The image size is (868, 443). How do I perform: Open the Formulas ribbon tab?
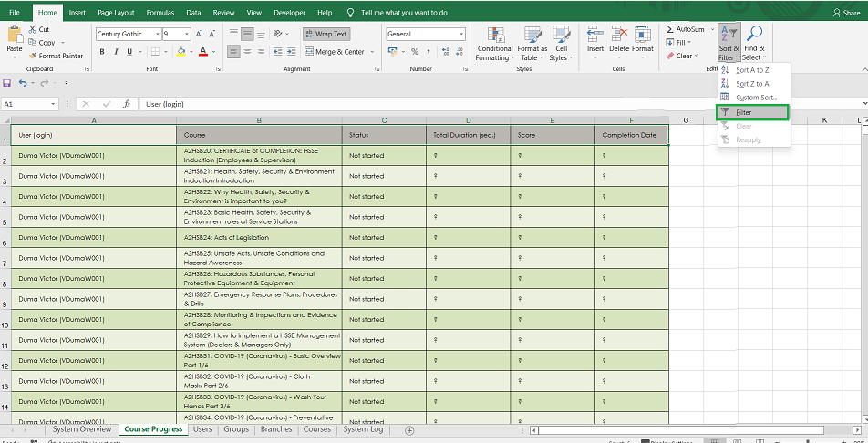pos(160,13)
